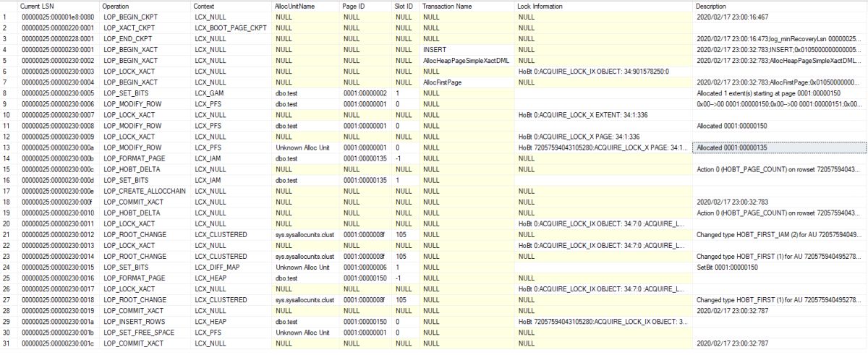This screenshot has height=355, width=868.
Task: Select LOP_FORMAT_PAGE operation in row 14
Action: (145, 158)
